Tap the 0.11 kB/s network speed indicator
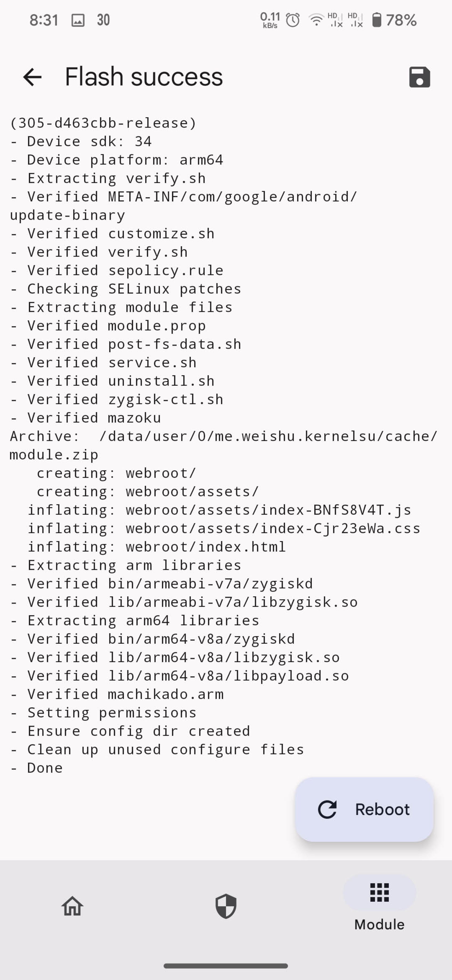 pyautogui.click(x=270, y=20)
